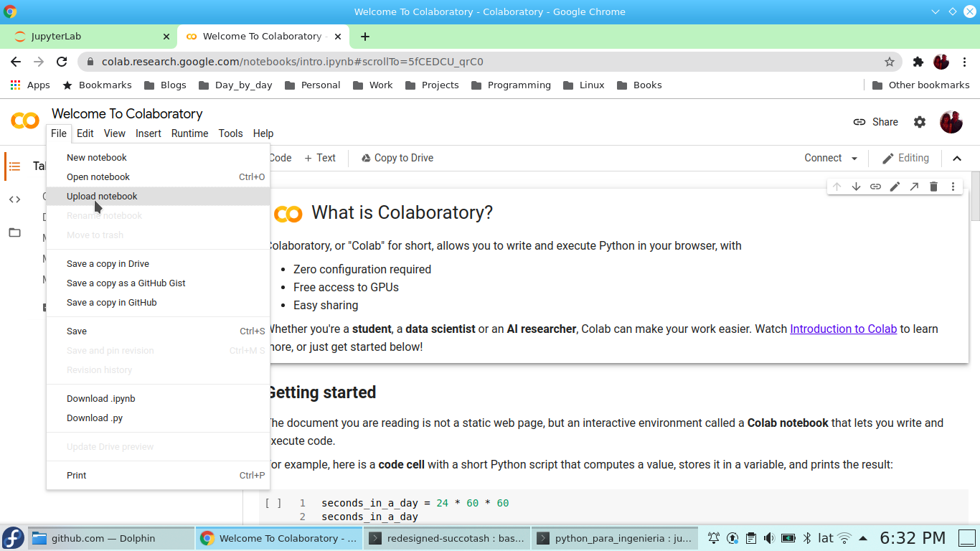Image resolution: width=980 pixels, height=551 pixels.
Task: Reload the page
Action: click(x=62, y=62)
